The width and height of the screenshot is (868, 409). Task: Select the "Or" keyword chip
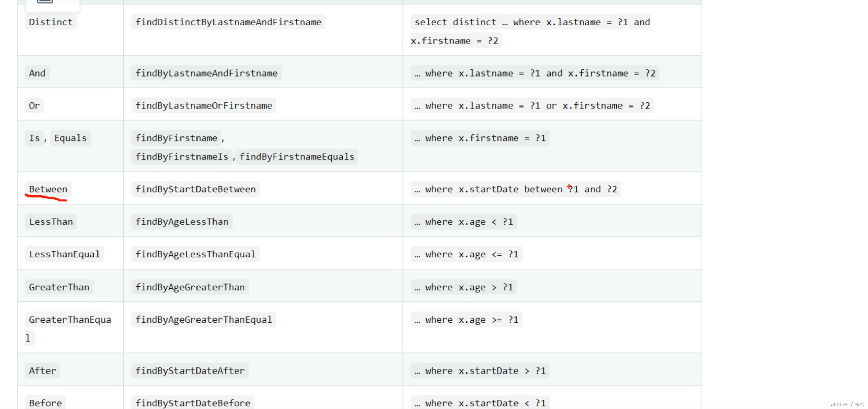click(x=34, y=105)
